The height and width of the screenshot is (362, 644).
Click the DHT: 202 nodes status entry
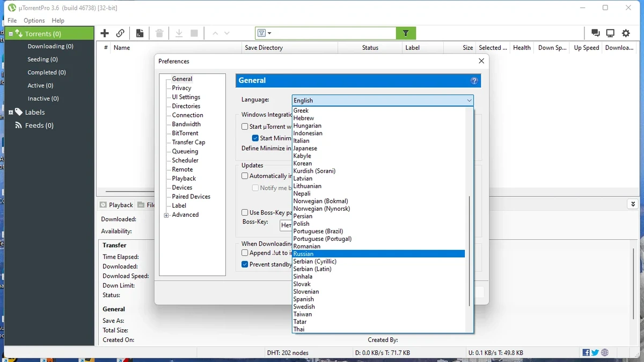pyautogui.click(x=288, y=353)
